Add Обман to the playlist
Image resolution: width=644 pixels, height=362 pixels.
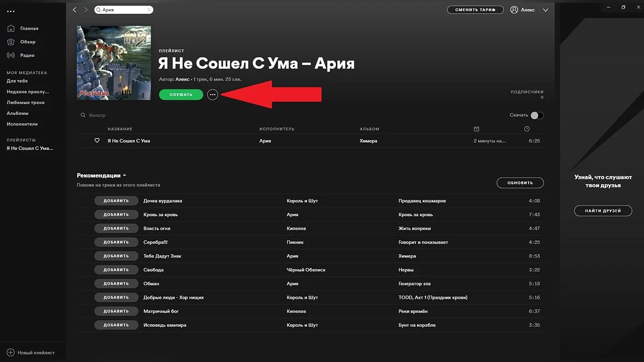116,284
